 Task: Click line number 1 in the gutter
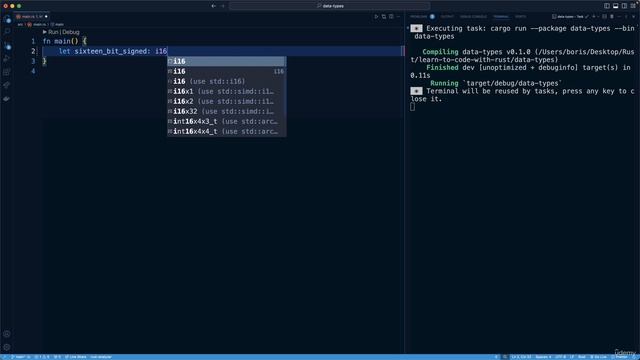pyautogui.click(x=33, y=41)
